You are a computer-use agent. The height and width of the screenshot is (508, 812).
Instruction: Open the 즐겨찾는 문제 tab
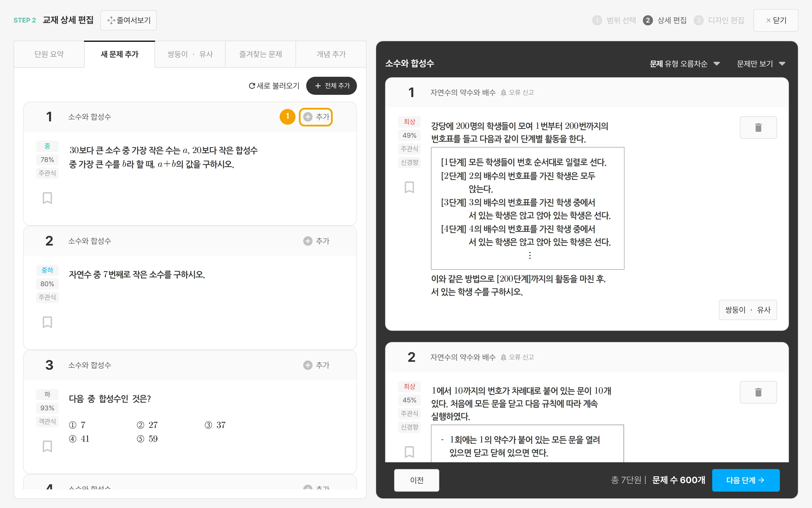pyautogui.click(x=261, y=54)
